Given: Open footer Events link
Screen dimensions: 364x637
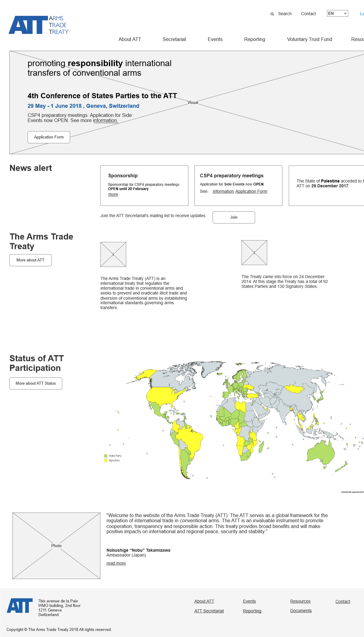Looking at the screenshot, I should 249,601.
